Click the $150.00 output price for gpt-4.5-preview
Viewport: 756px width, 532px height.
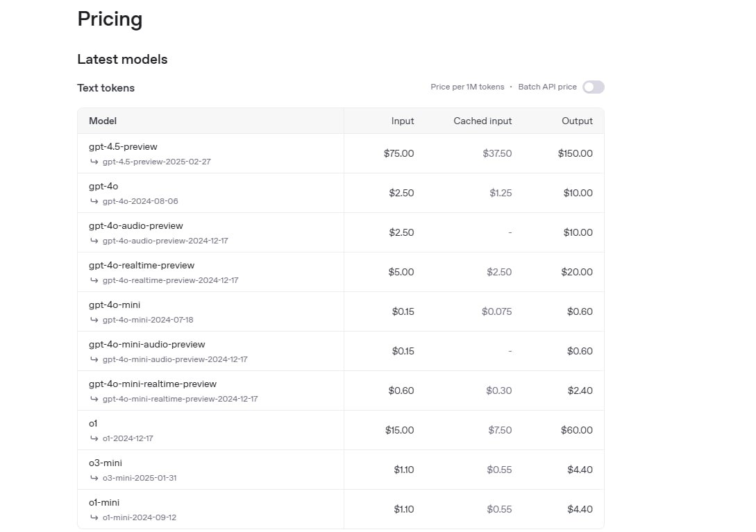(x=575, y=153)
